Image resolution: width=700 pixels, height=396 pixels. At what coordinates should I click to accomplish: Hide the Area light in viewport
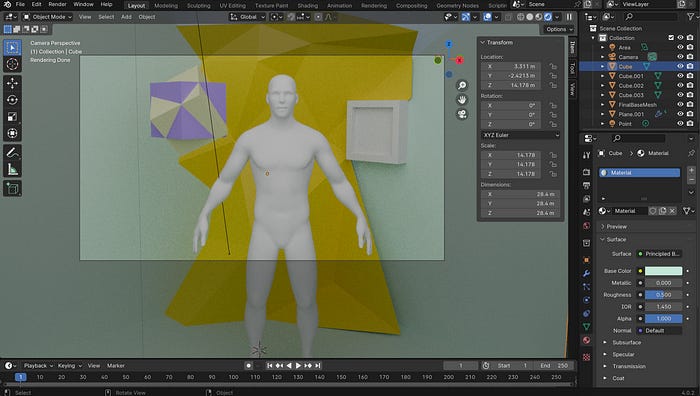(680, 47)
